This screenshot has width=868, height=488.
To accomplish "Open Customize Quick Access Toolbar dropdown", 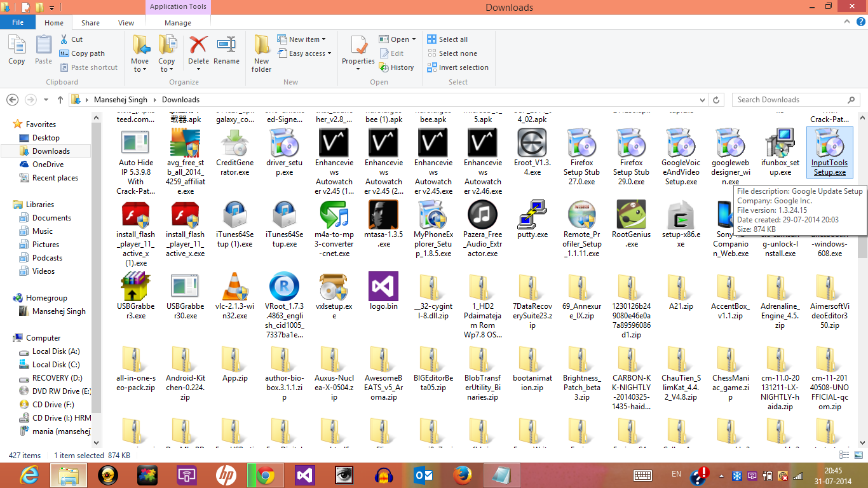I will click(x=51, y=8).
